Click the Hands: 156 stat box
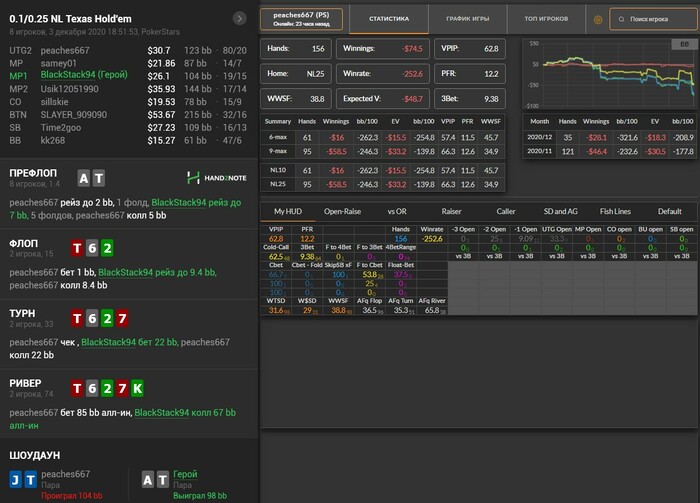This screenshot has width=700, height=503. click(296, 49)
